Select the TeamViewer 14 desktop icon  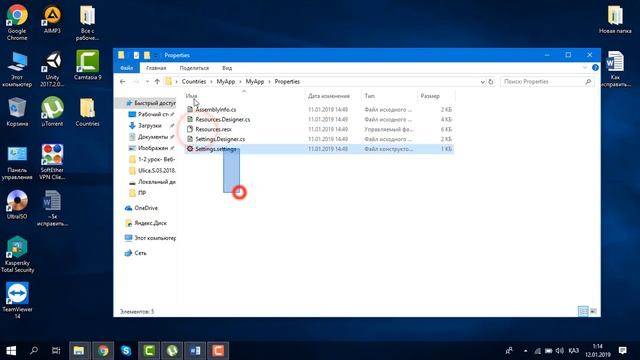17,300
